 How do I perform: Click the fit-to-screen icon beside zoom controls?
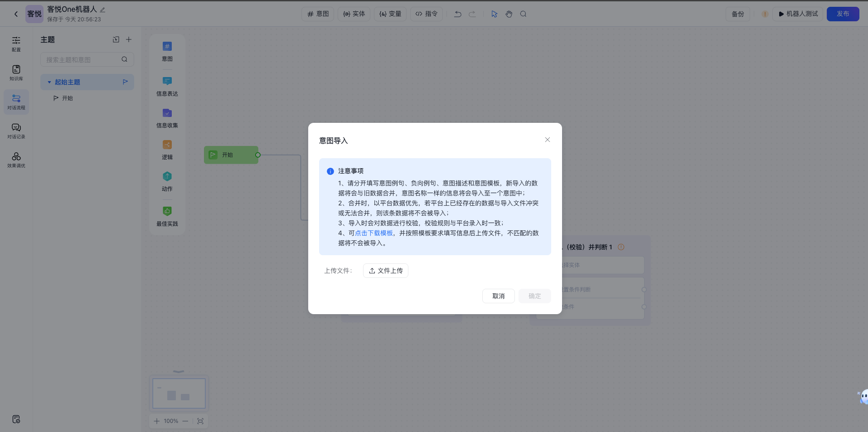point(200,421)
